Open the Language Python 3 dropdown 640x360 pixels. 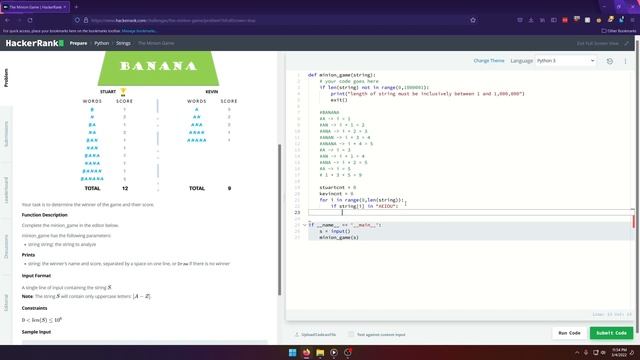[565, 60]
